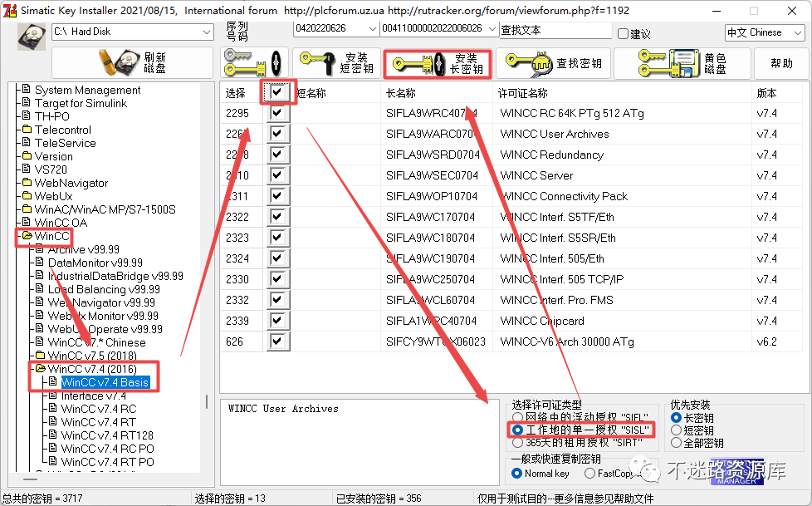
Task: Toggle the 建议 checkbox
Action: click(623, 34)
